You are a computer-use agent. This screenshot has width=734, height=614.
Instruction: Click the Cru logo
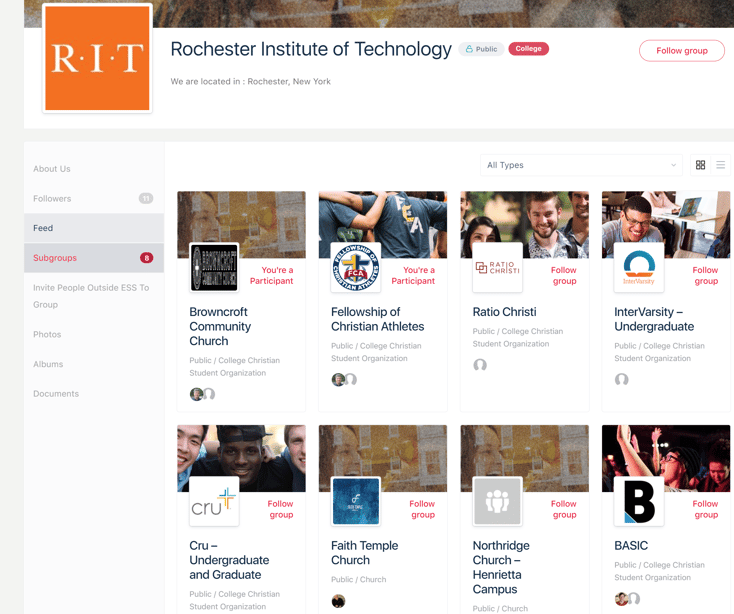[x=214, y=501]
